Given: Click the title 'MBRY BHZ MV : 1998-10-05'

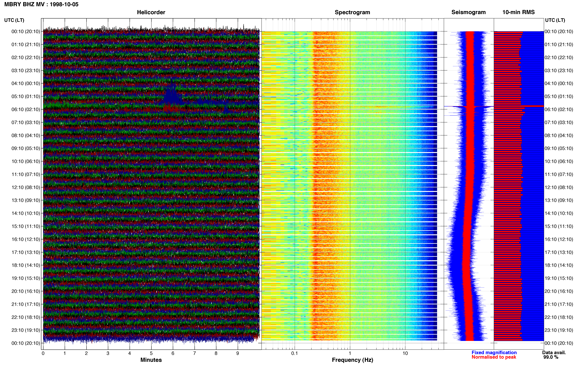Looking at the screenshot, I should coord(41,4).
